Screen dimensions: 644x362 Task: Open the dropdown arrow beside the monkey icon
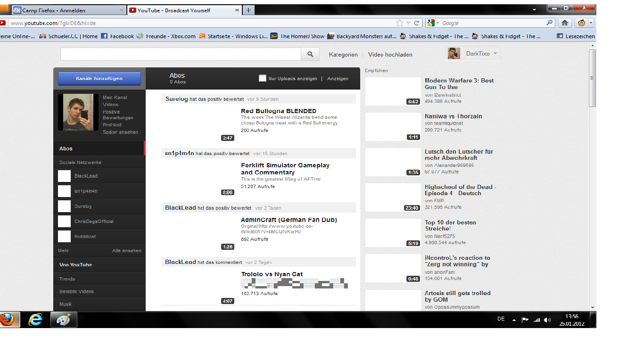591,23
